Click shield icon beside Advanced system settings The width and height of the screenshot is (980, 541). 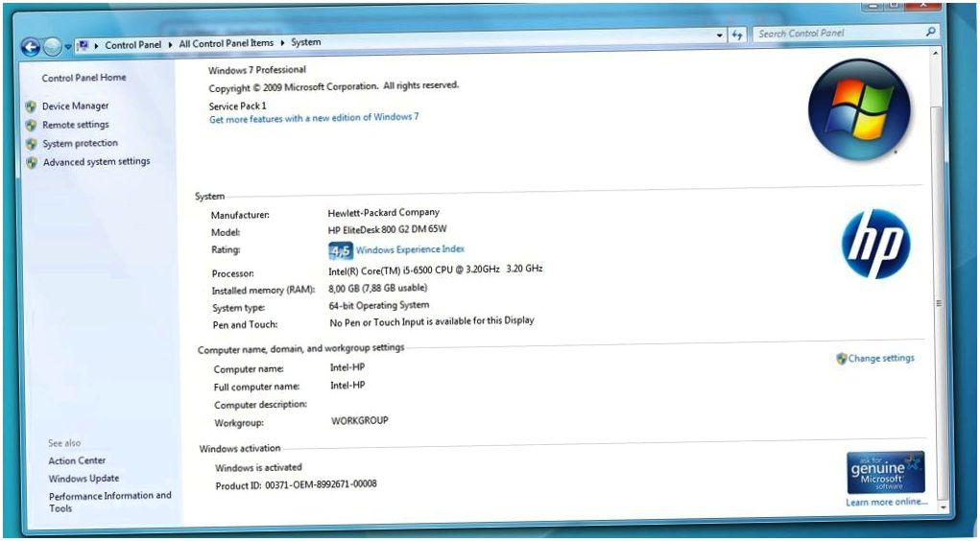32,163
